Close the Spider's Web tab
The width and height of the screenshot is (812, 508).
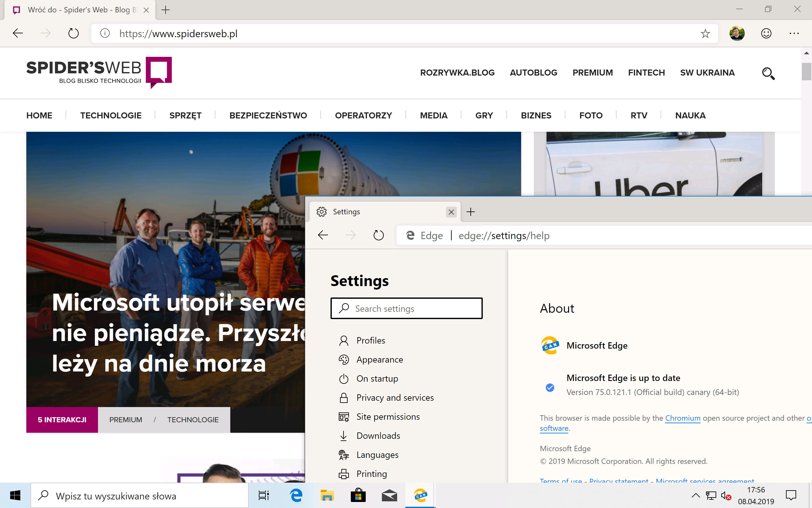(x=146, y=10)
